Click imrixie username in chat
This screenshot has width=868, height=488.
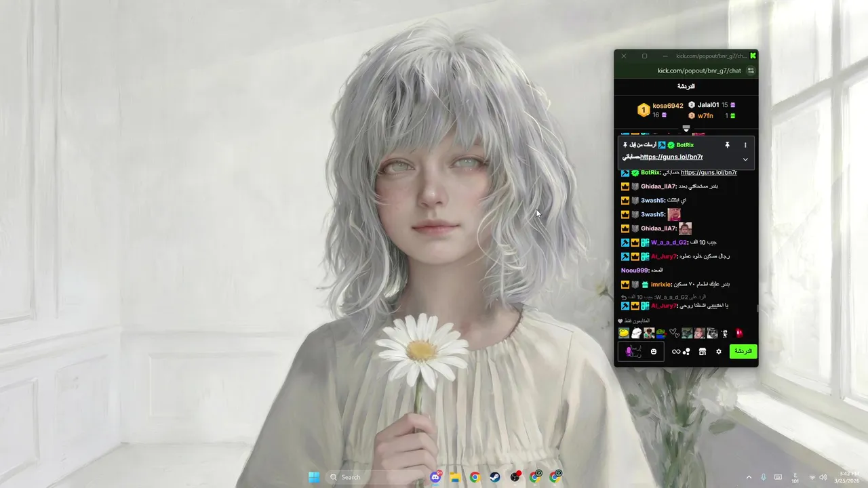pos(660,285)
